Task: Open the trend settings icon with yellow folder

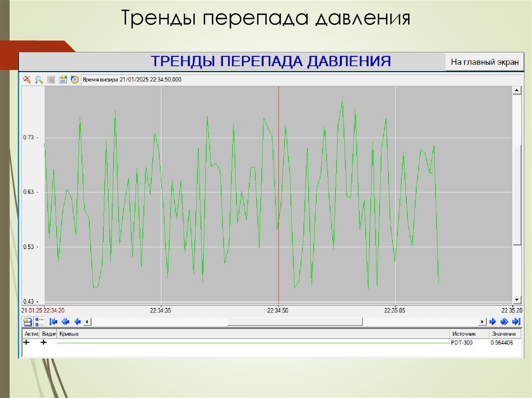Action: [63, 80]
